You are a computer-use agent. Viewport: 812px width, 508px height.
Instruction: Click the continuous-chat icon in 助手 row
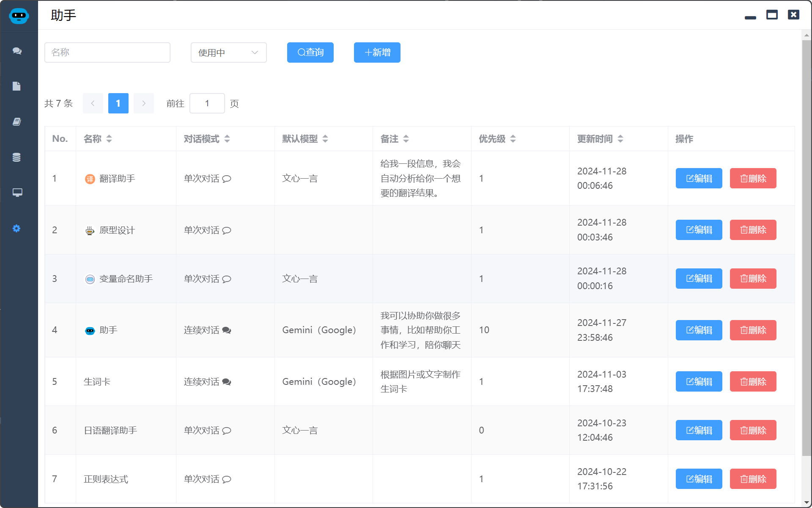tap(227, 330)
